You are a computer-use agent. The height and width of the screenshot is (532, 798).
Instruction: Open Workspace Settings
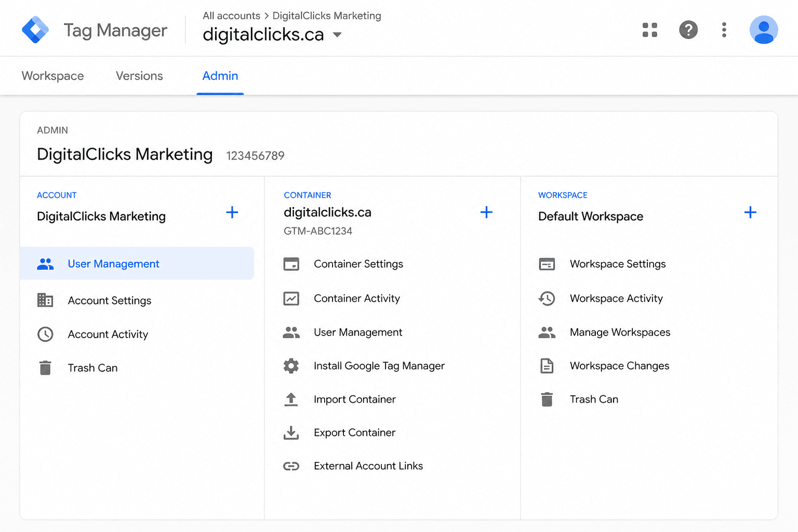coord(618,264)
